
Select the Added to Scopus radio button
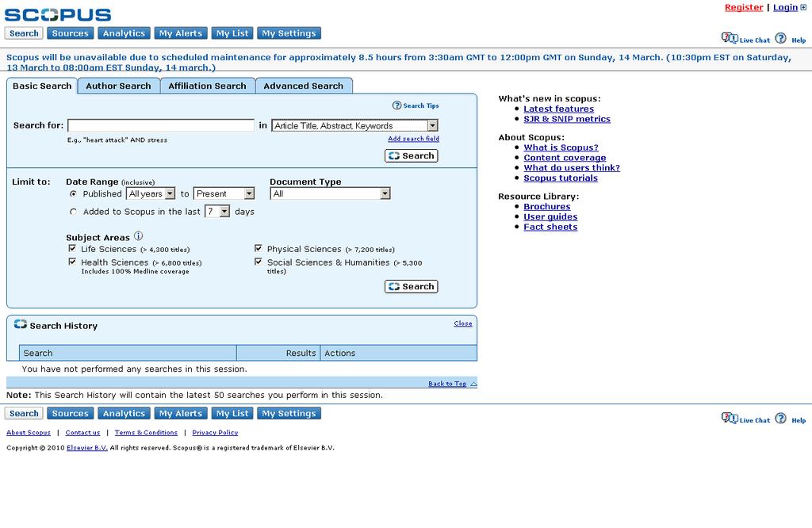pyautogui.click(x=73, y=212)
